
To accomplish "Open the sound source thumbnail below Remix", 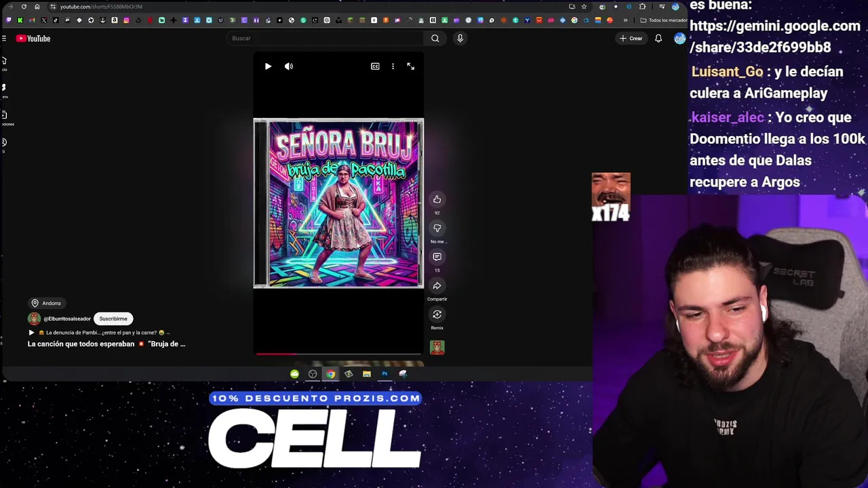I will tap(437, 348).
